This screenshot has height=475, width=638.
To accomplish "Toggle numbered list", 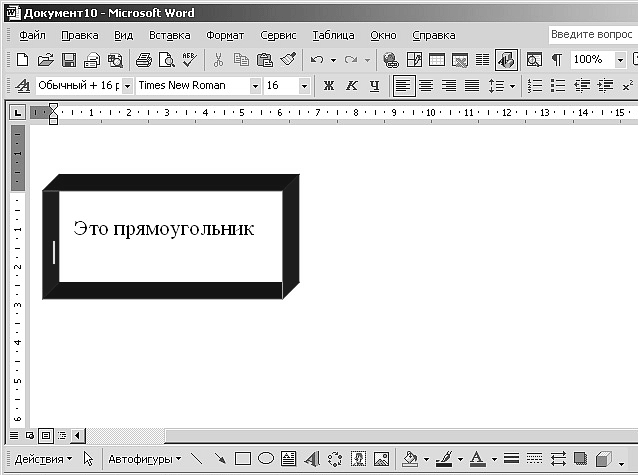I will [535, 85].
